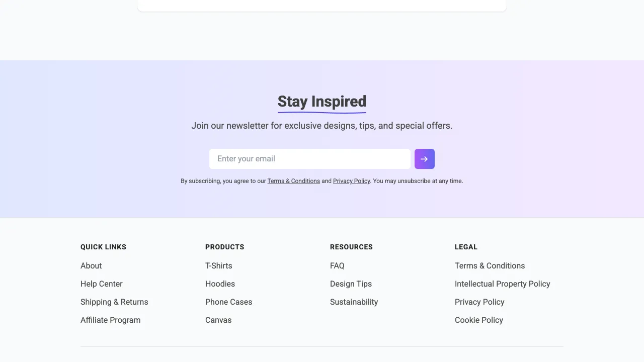Select Hoodies from the Products column

tap(220, 284)
